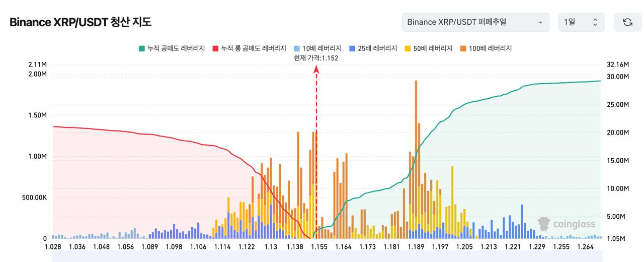The image size is (644, 262).
Task: Click the 1.264 price axis label
Action: coord(585,247)
